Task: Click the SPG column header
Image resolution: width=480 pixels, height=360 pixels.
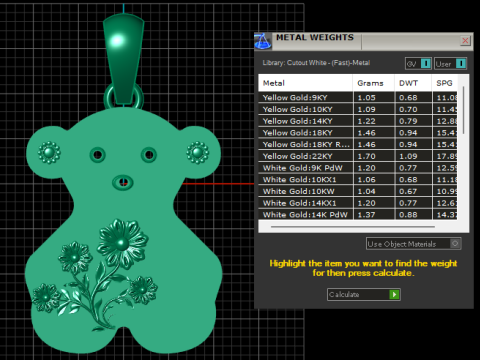Action: pos(445,83)
